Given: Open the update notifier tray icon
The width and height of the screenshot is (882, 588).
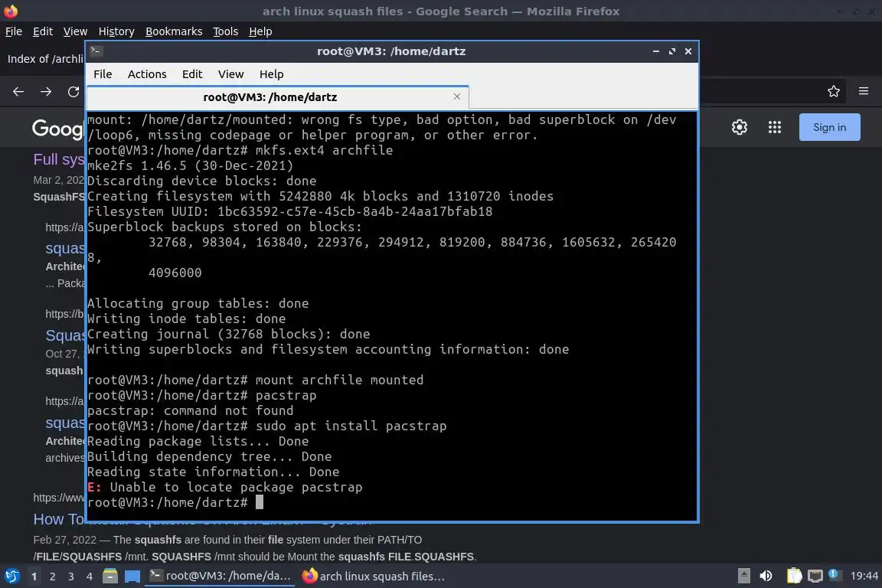Looking at the screenshot, I should coord(835,574).
